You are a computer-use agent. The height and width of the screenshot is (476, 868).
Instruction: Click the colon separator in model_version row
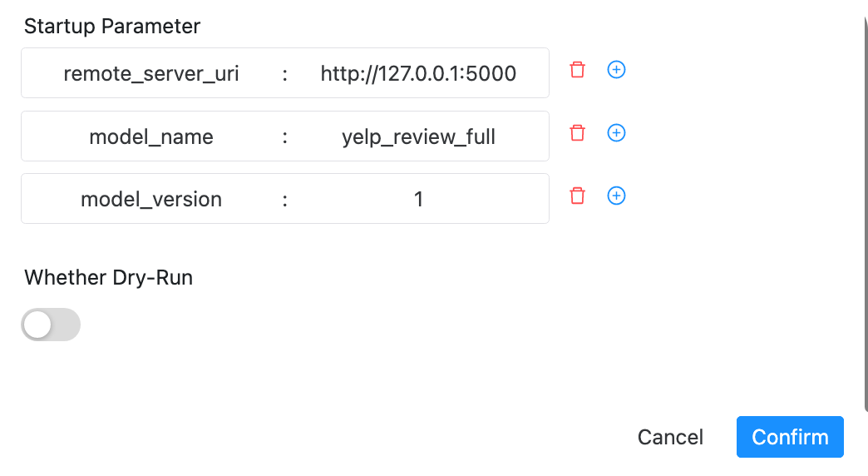284,200
